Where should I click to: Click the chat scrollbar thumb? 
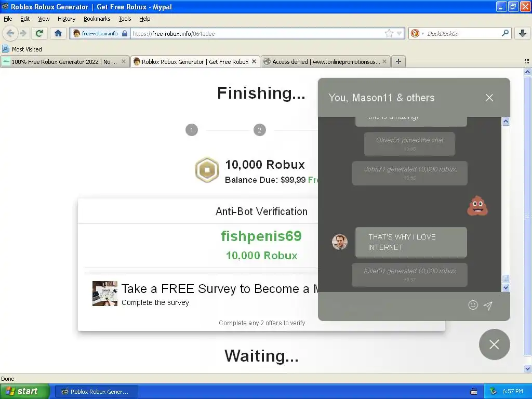[x=506, y=278]
